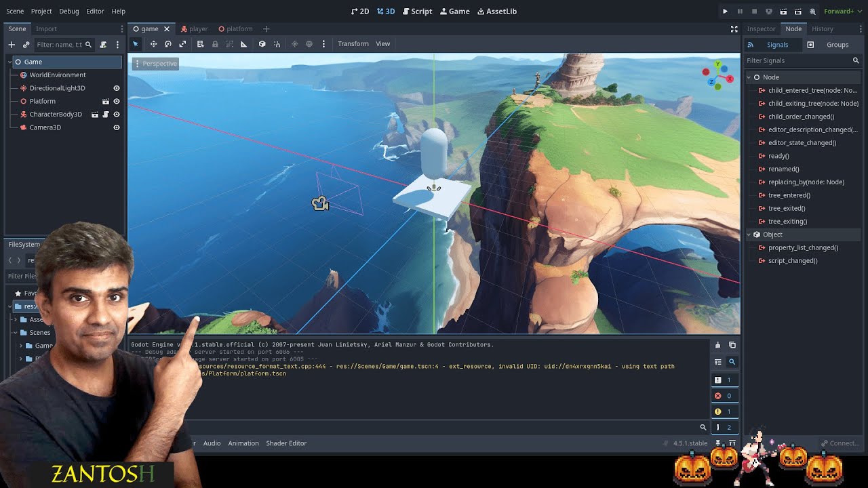Viewport: 868px width, 488px height.
Task: Open Platform scene in editor icon
Action: point(105,101)
